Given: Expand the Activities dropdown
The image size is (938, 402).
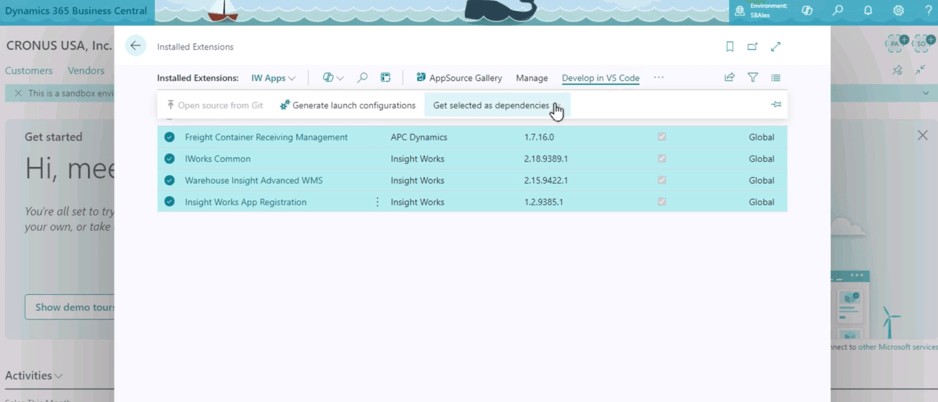Looking at the screenshot, I should (34, 376).
